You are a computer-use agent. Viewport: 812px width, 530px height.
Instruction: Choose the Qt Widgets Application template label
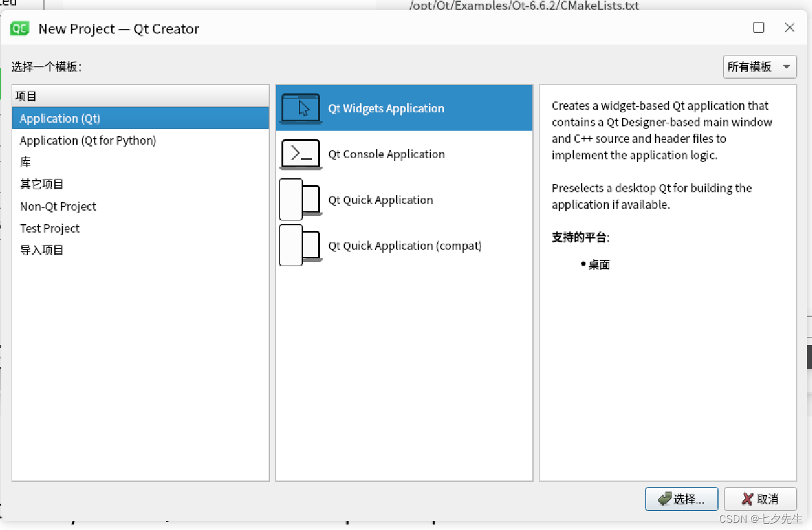tap(386, 109)
